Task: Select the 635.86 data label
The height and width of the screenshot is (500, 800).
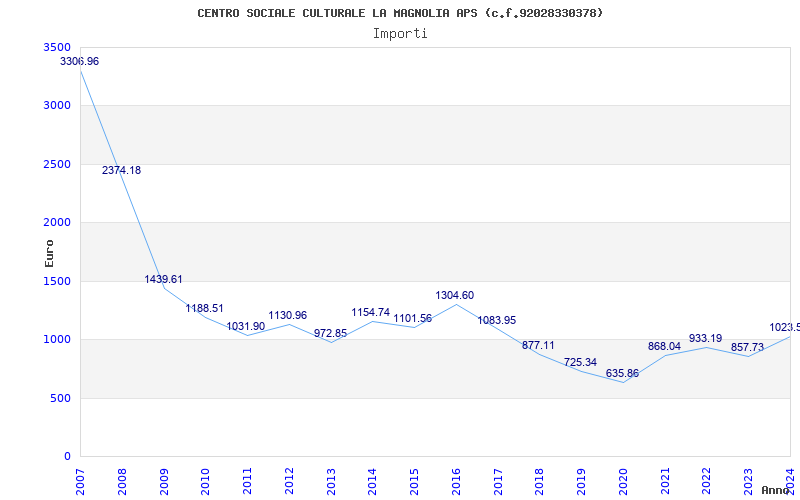Action: click(x=622, y=373)
